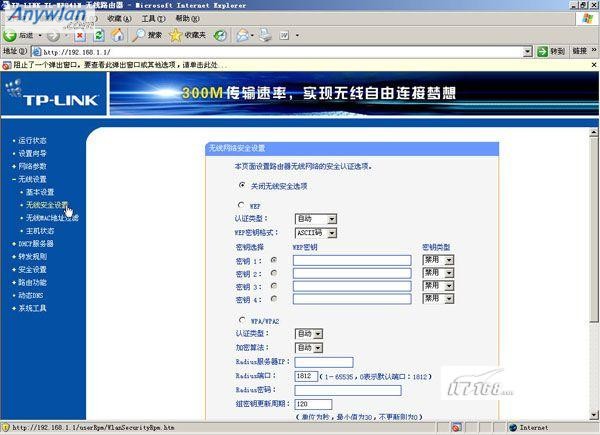Collapse 无线设置 sidebar section
The image size is (600, 435).
tap(32, 179)
